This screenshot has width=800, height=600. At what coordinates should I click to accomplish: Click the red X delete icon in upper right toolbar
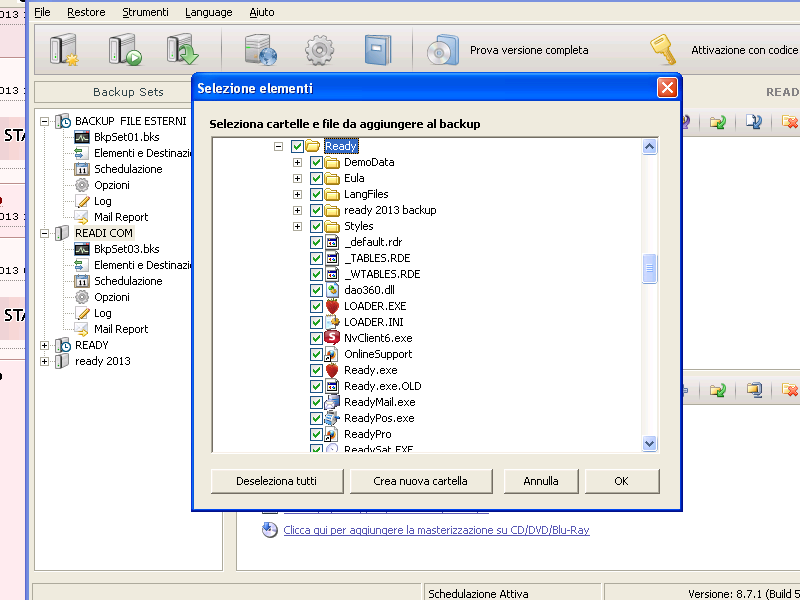coord(790,121)
